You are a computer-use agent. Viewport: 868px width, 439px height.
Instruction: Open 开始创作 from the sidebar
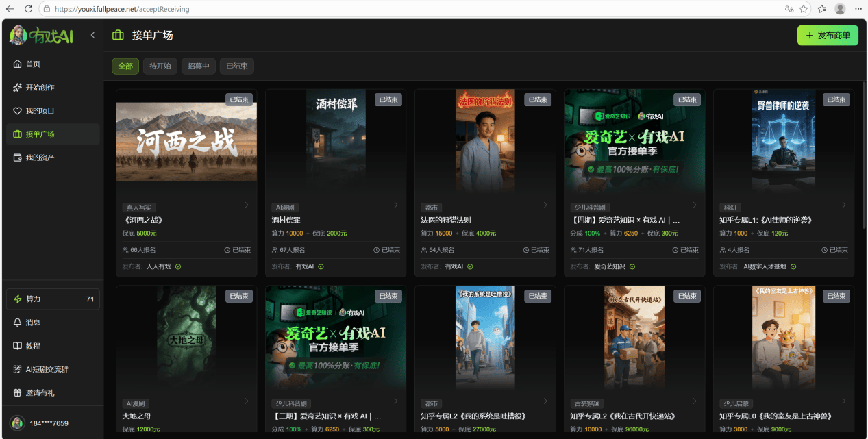18,88
